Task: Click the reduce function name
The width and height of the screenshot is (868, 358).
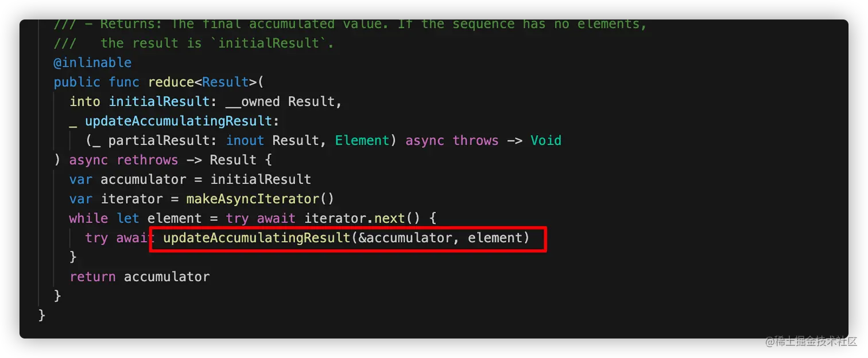Action: (x=170, y=82)
